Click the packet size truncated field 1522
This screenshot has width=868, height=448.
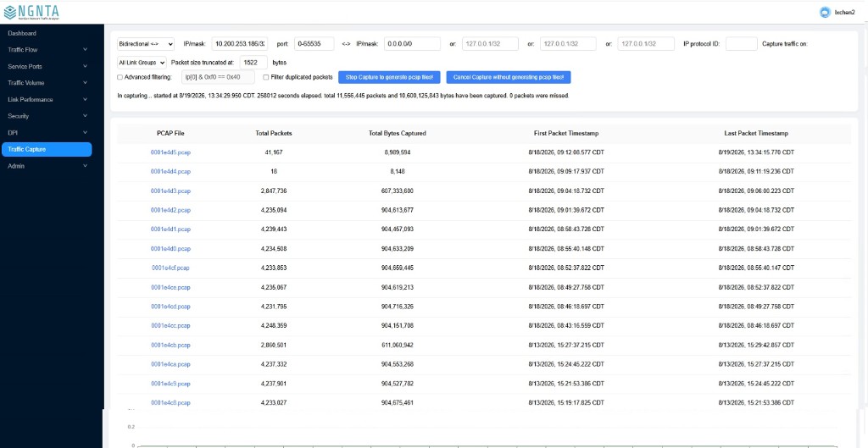pyautogui.click(x=253, y=63)
